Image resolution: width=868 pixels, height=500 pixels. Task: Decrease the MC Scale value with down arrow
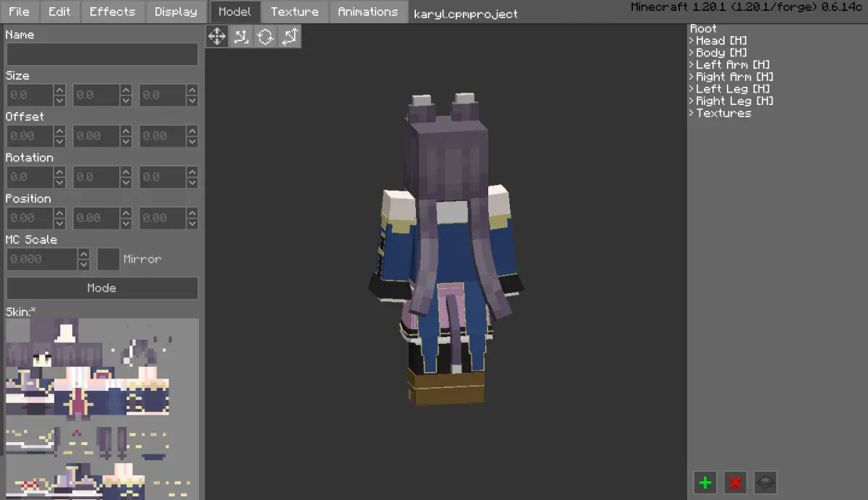point(83,265)
